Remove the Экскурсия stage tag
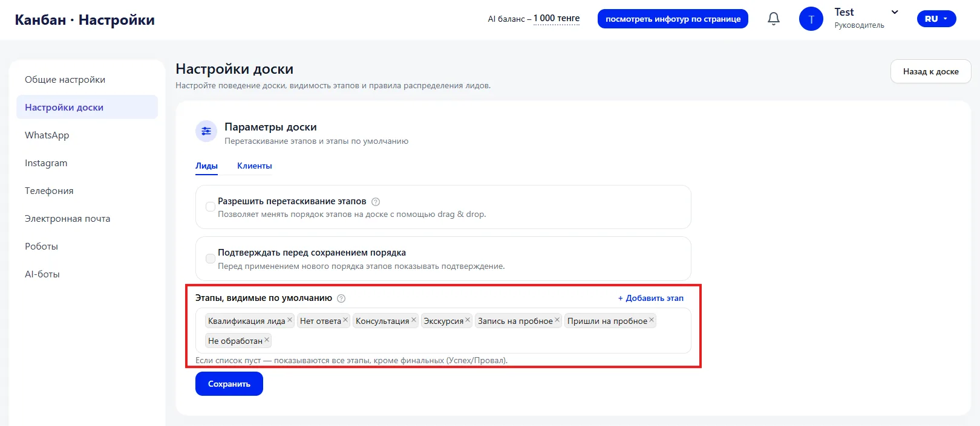Screen dimensions: 980x426 [x=468, y=320]
